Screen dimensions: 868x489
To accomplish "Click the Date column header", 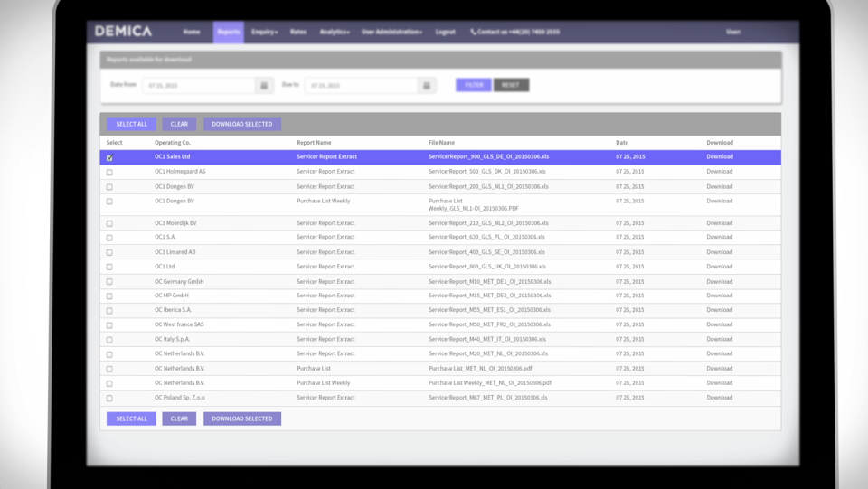I will 622,142.
